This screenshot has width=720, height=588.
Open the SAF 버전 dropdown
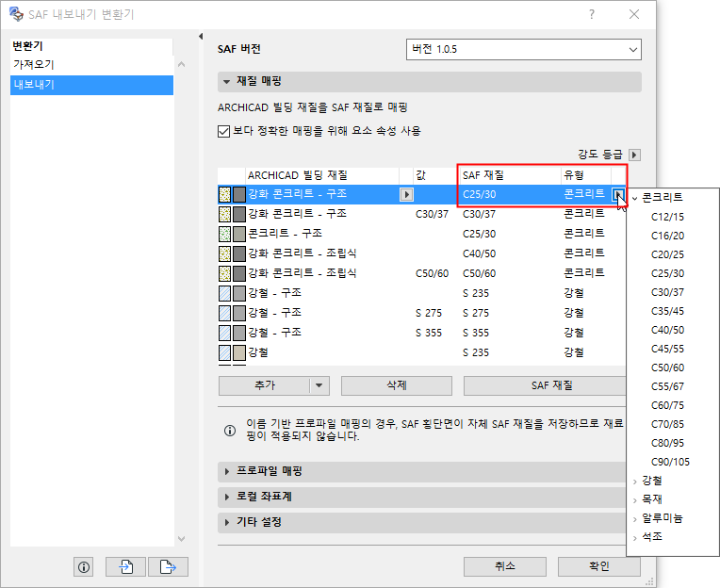(523, 50)
